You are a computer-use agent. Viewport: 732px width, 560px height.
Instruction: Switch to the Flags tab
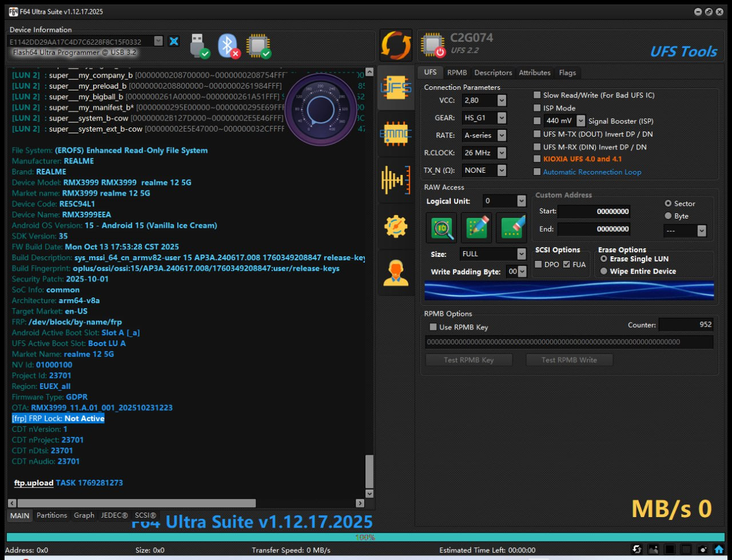tap(567, 73)
